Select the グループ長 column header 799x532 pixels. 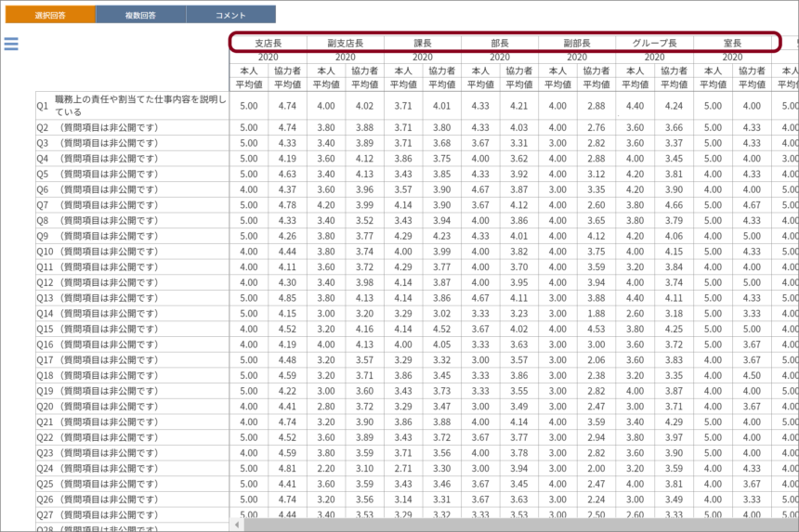654,43
